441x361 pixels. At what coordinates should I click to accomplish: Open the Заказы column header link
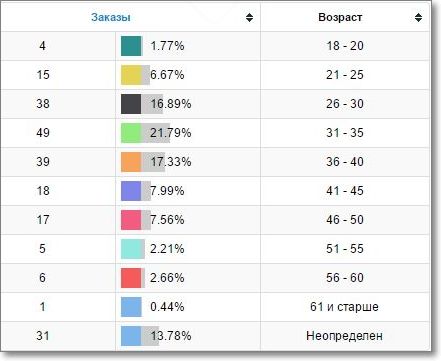[x=111, y=17]
